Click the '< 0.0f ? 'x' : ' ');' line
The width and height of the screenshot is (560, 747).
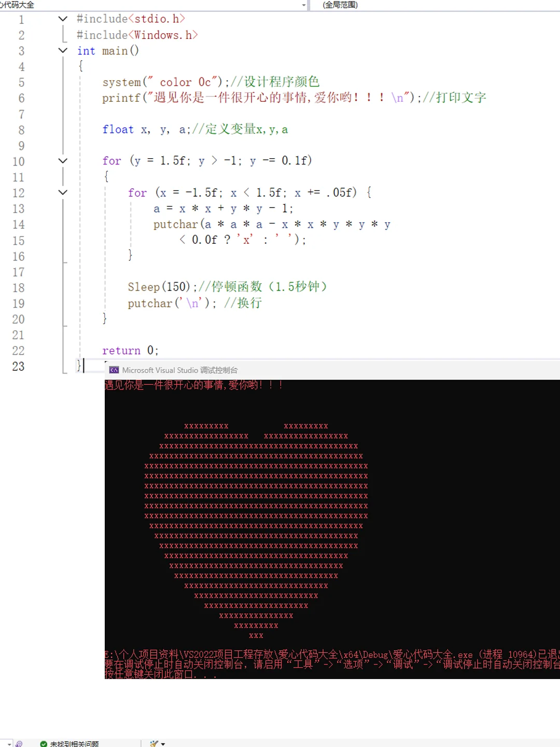coord(243,240)
